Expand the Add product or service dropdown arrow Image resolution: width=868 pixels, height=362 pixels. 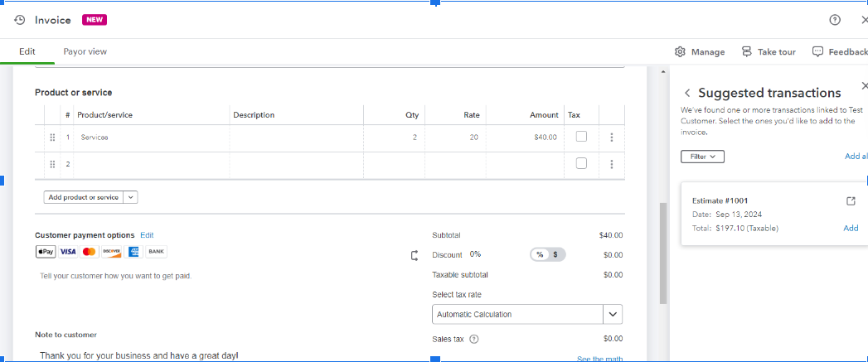click(x=130, y=197)
